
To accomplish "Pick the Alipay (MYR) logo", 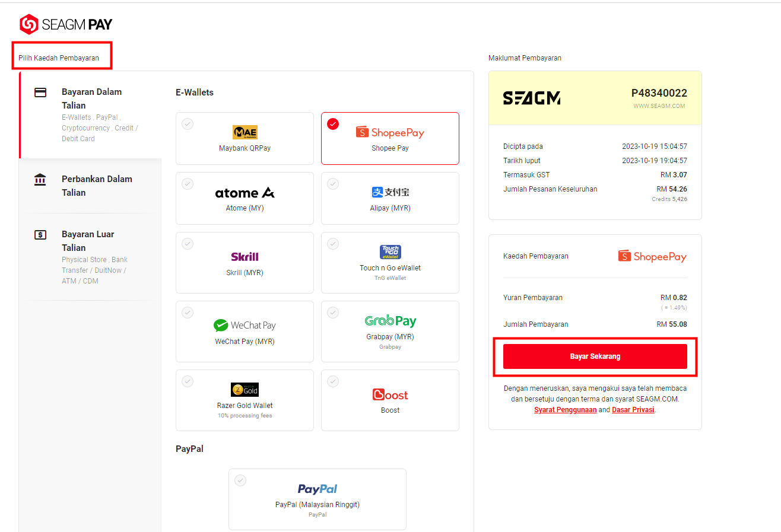I will coord(390,192).
